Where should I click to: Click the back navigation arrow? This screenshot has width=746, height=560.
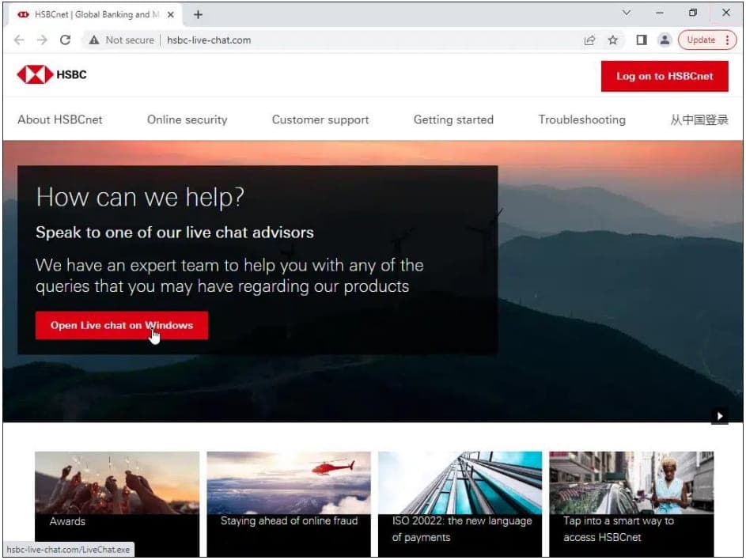pyautogui.click(x=19, y=40)
